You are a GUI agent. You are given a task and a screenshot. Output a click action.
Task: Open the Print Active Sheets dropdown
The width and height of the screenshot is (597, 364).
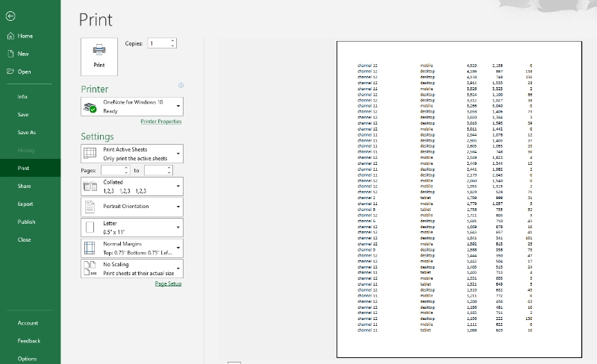178,154
